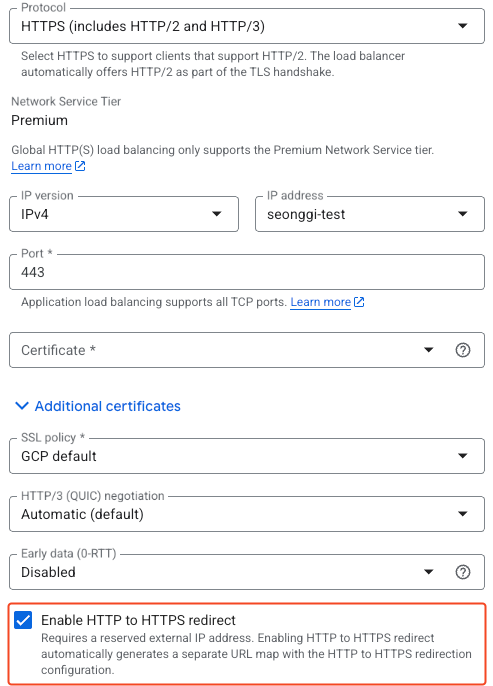The height and width of the screenshot is (686, 493).
Task: Open the HTTP/3 (QUIC) negotiation dropdown
Action: tap(247, 514)
